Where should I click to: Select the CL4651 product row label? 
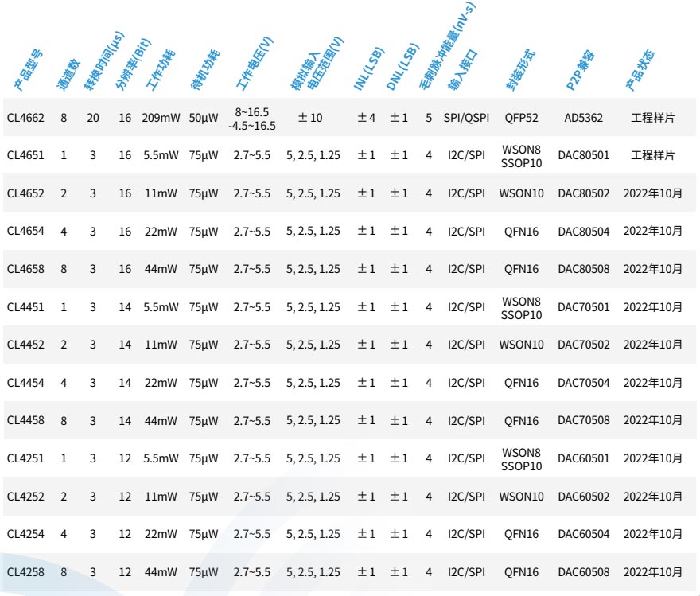point(25,155)
